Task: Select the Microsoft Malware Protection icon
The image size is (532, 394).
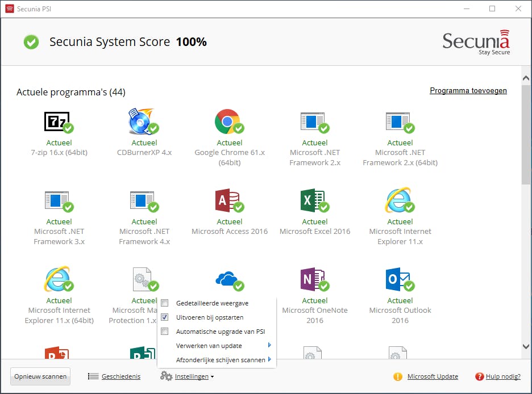Action: 145,279
